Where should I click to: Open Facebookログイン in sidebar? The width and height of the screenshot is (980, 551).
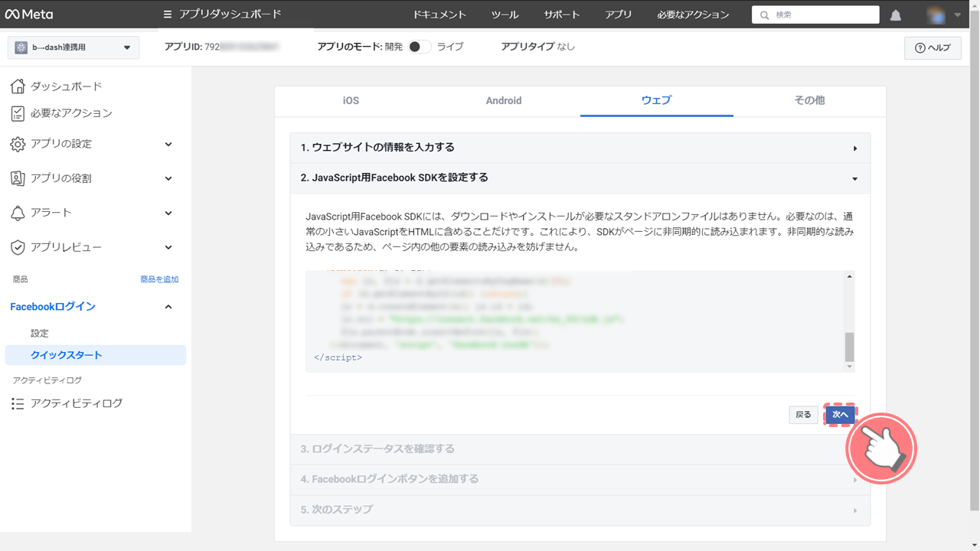[53, 307]
